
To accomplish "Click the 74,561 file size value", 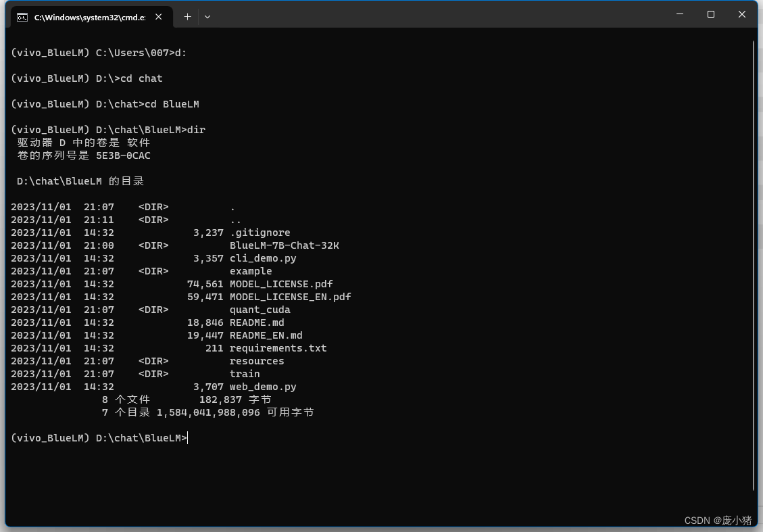I will (205, 284).
